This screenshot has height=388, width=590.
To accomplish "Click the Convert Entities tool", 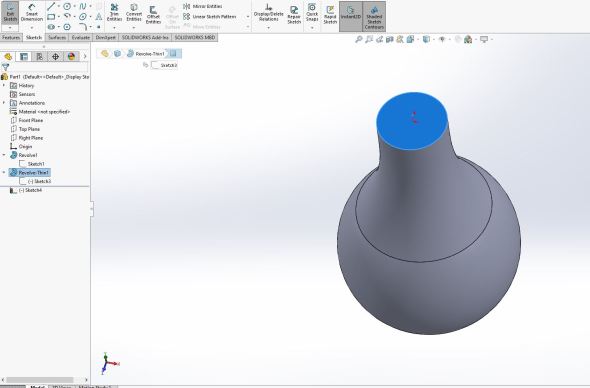I will point(134,12).
